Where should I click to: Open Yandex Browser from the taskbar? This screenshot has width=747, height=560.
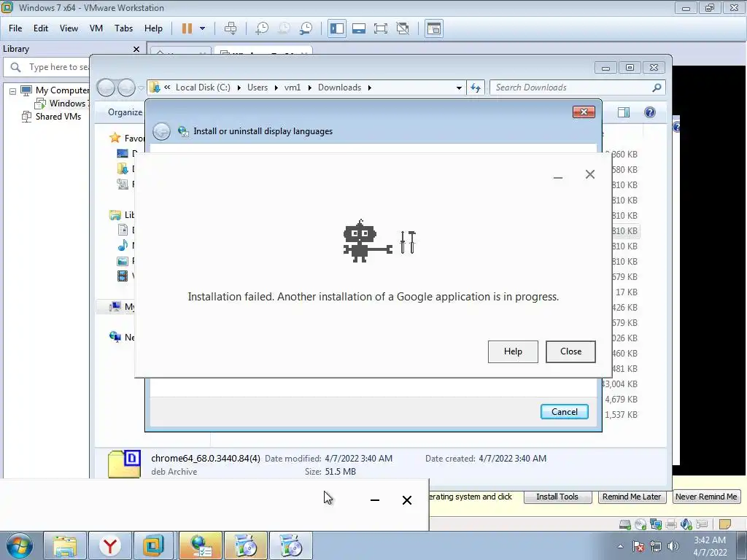pos(110,545)
